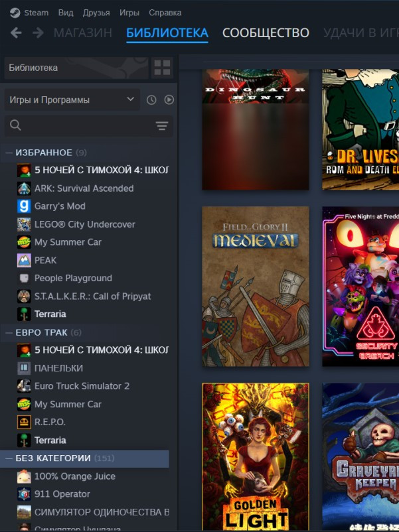Viewport: 399px width, 532px height.
Task: Select СИМУЛЯТОР ОДИНОЧЕСТВА entry
Action: click(102, 512)
